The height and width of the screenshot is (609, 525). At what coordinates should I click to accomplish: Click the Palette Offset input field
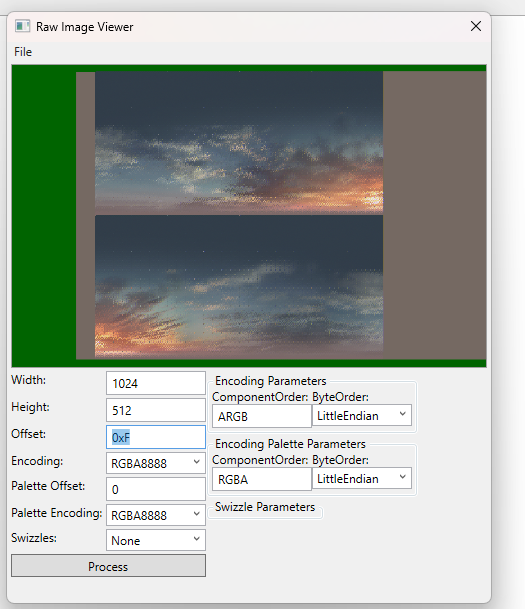(156, 489)
